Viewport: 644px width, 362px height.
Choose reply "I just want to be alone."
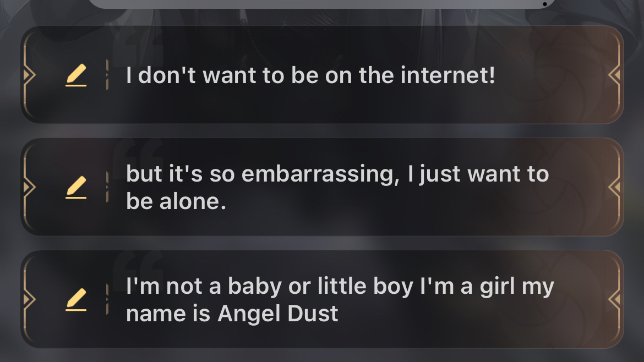(322, 187)
